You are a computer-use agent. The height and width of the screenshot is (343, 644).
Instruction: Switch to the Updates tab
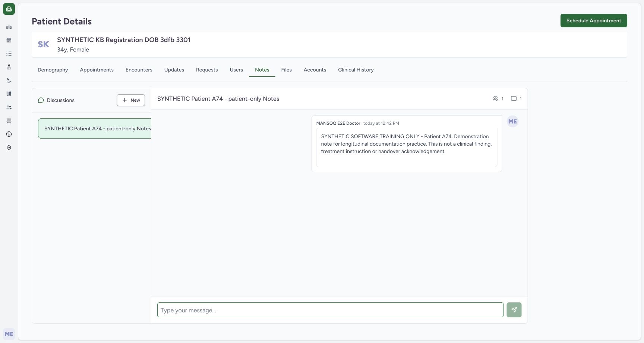click(x=174, y=70)
